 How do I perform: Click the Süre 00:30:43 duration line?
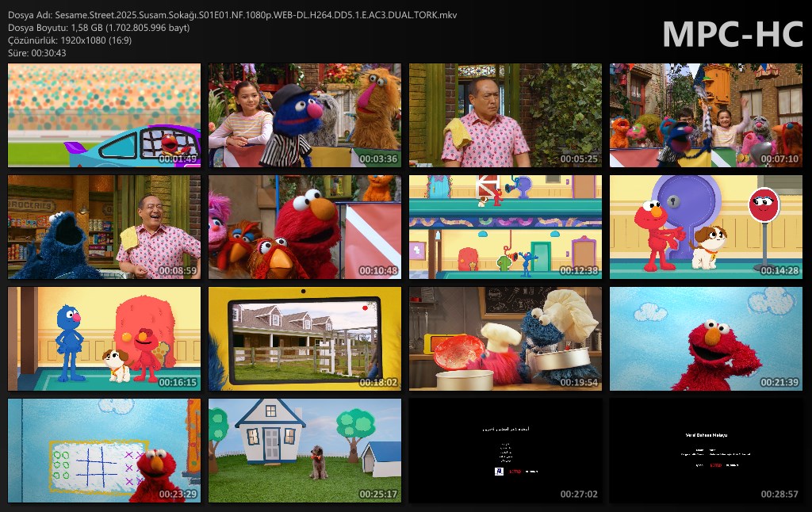tap(37, 53)
